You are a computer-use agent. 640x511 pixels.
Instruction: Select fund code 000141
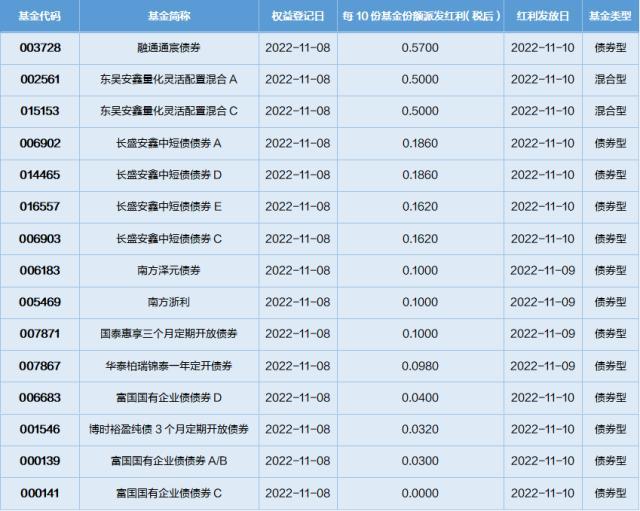(40, 493)
